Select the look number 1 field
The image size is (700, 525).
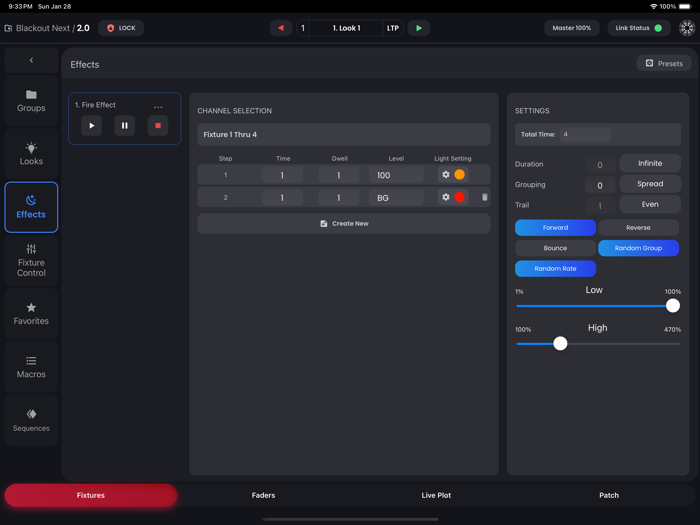(303, 28)
